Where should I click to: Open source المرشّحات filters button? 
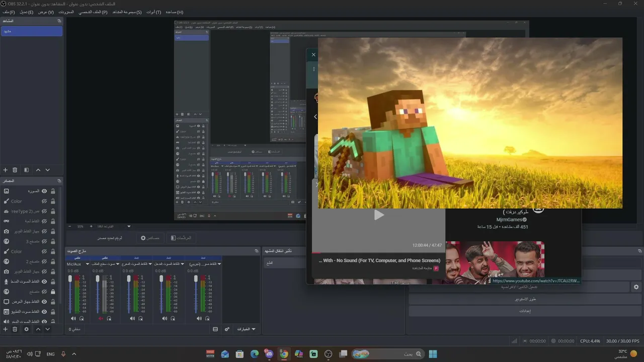(181, 238)
